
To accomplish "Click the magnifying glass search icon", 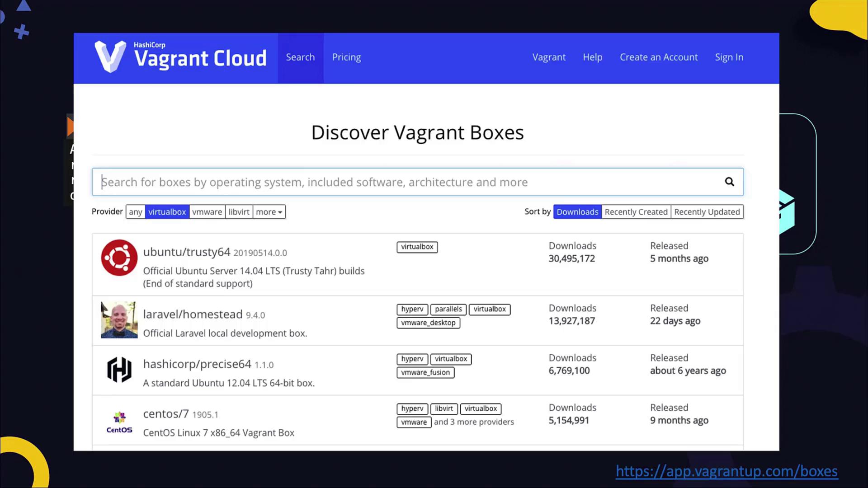I will (729, 182).
